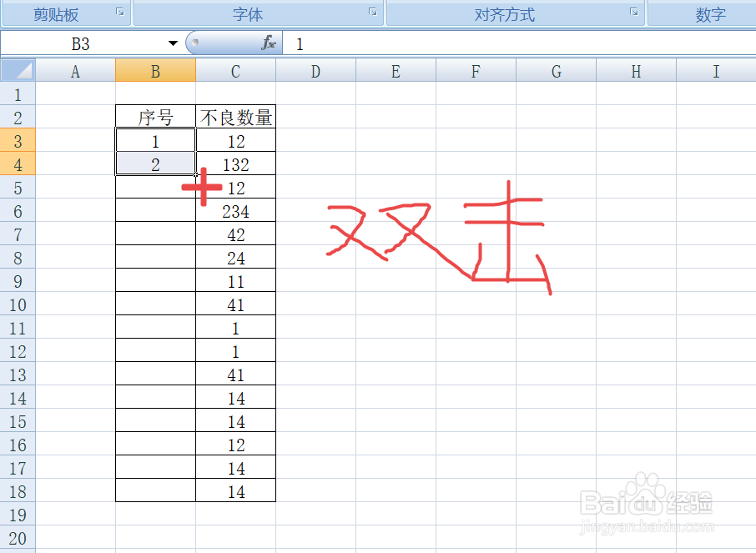Select row 3 header

[18, 141]
